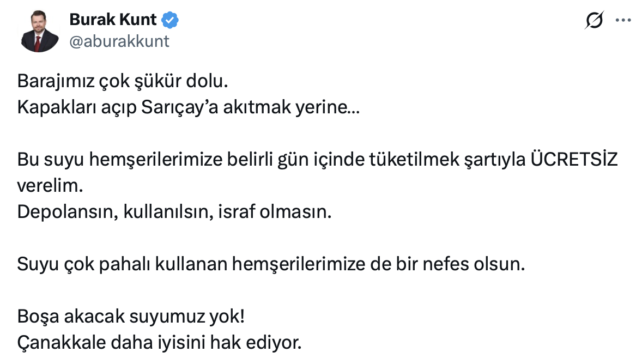Open the @aburakkunt handle link
The height and width of the screenshot is (364, 642).
119,41
